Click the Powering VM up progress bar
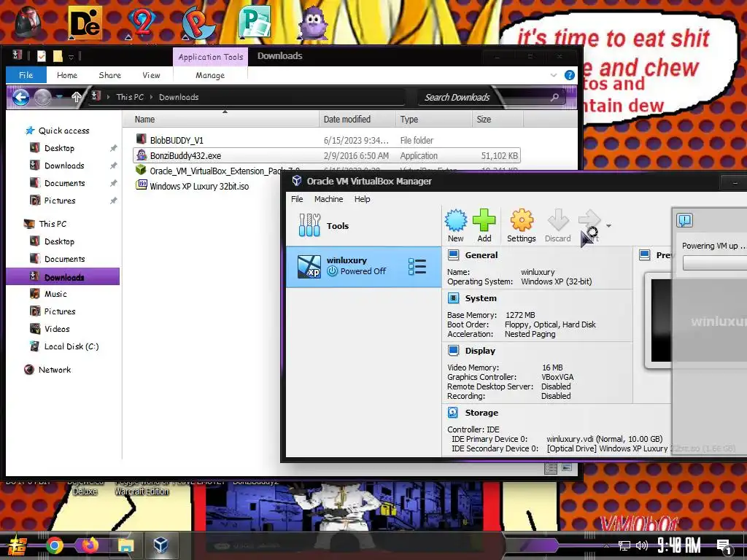Image resolution: width=747 pixels, height=560 pixels. [x=715, y=262]
